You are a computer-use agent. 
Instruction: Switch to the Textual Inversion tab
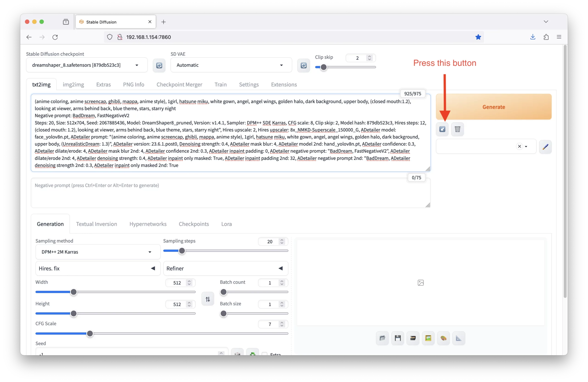click(97, 224)
